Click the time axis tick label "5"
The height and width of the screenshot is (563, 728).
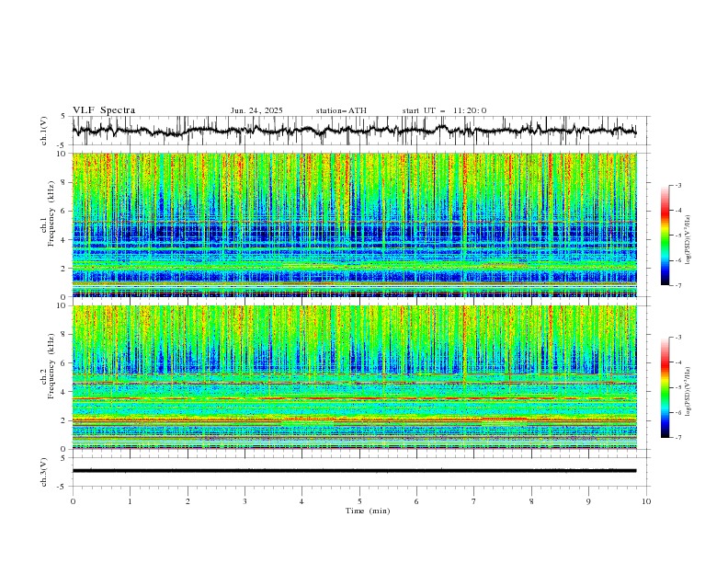pos(359,501)
